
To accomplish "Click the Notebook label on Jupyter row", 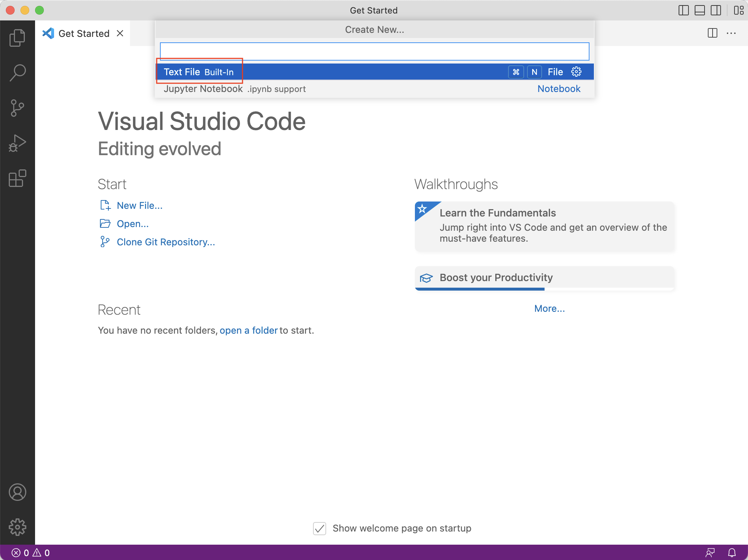I will (x=559, y=89).
